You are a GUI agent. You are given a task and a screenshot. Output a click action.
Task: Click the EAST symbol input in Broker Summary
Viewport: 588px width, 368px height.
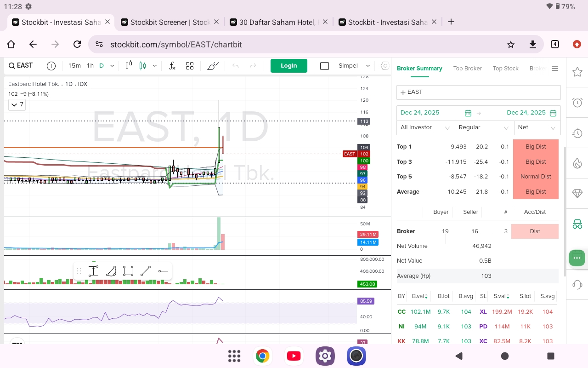tap(478, 92)
